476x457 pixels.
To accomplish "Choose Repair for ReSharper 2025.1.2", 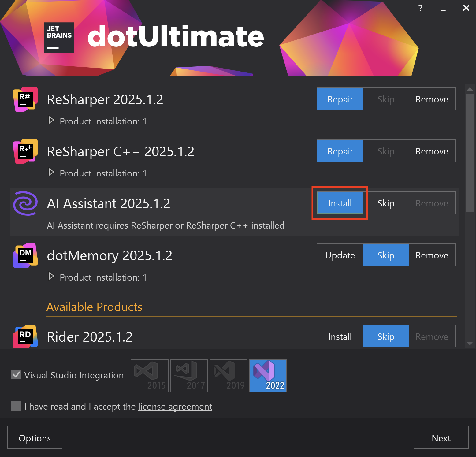I will point(340,99).
